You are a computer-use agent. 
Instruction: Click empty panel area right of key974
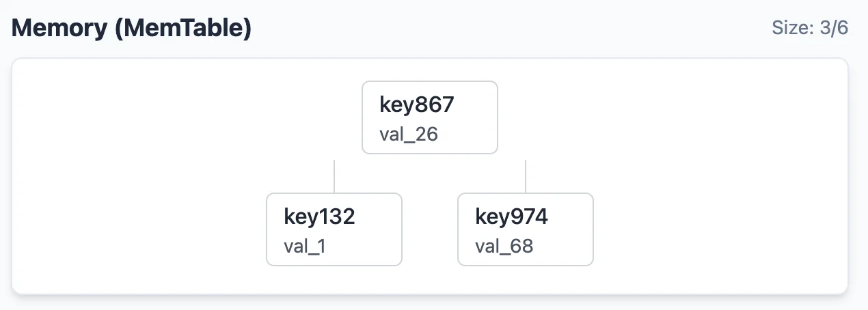[718, 229]
